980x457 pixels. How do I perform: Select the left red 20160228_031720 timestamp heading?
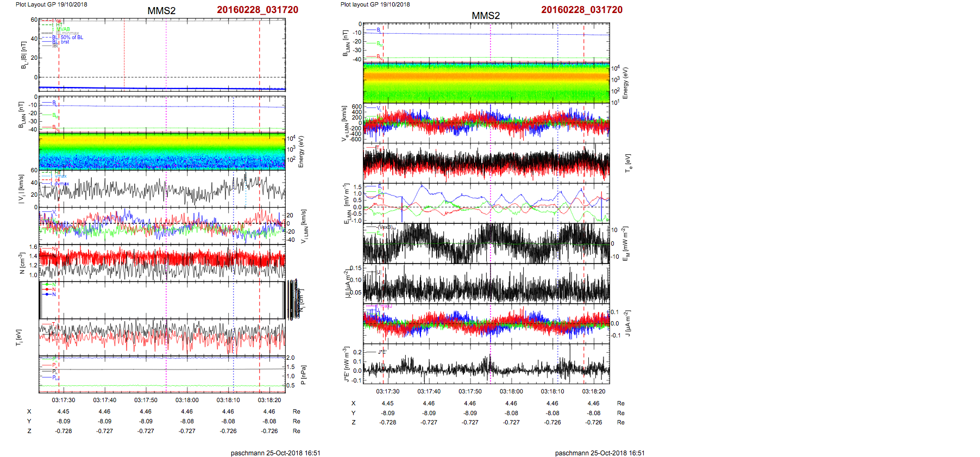(257, 10)
